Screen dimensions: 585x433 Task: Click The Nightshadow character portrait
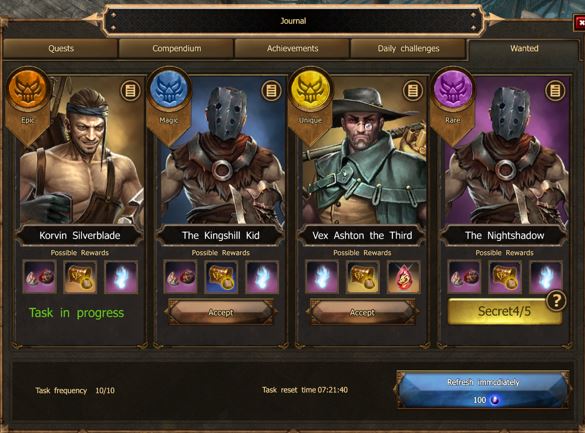(506, 151)
